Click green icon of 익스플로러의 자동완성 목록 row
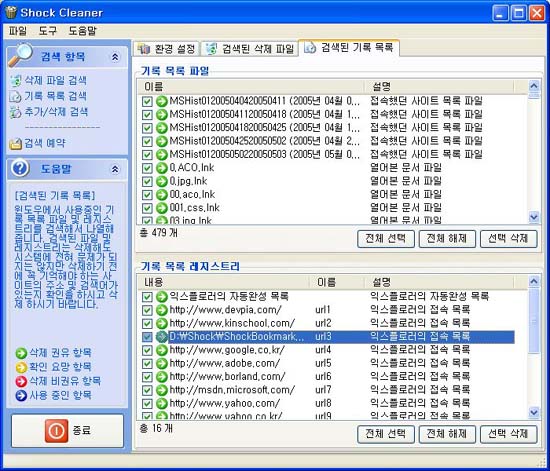Image resolution: width=550 pixels, height=471 pixels. pos(162,297)
